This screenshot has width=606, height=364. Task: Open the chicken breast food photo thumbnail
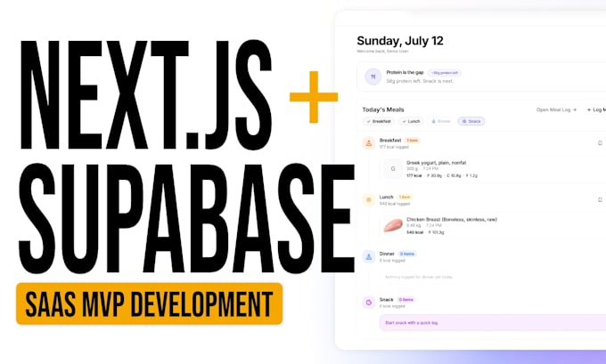point(393,225)
